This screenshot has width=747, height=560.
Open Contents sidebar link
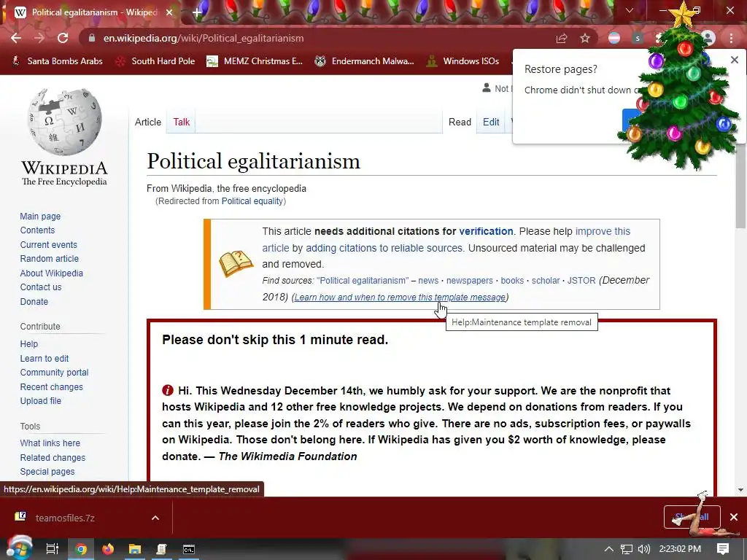click(37, 230)
